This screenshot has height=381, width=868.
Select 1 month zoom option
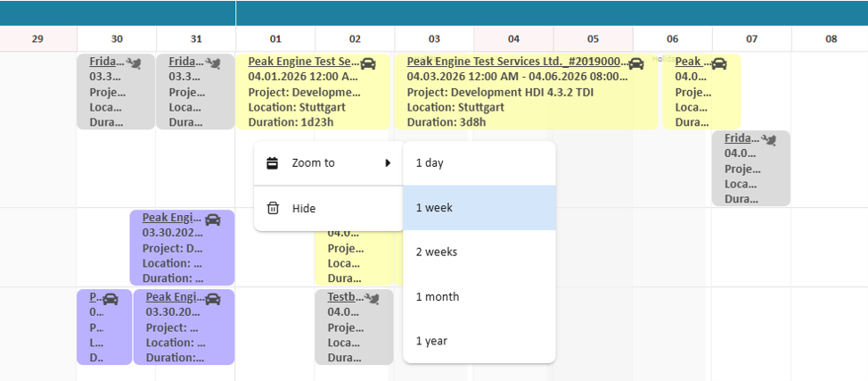[479, 297]
